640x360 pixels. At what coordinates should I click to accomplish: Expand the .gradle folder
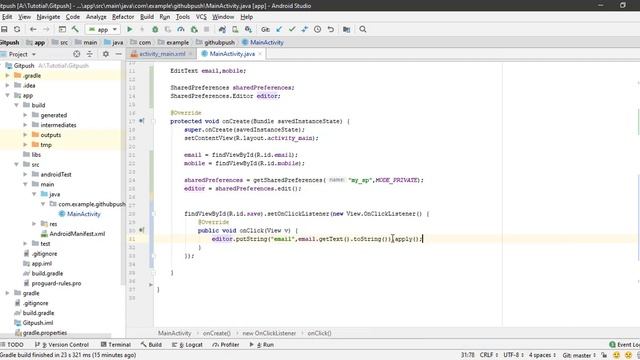click(7, 76)
